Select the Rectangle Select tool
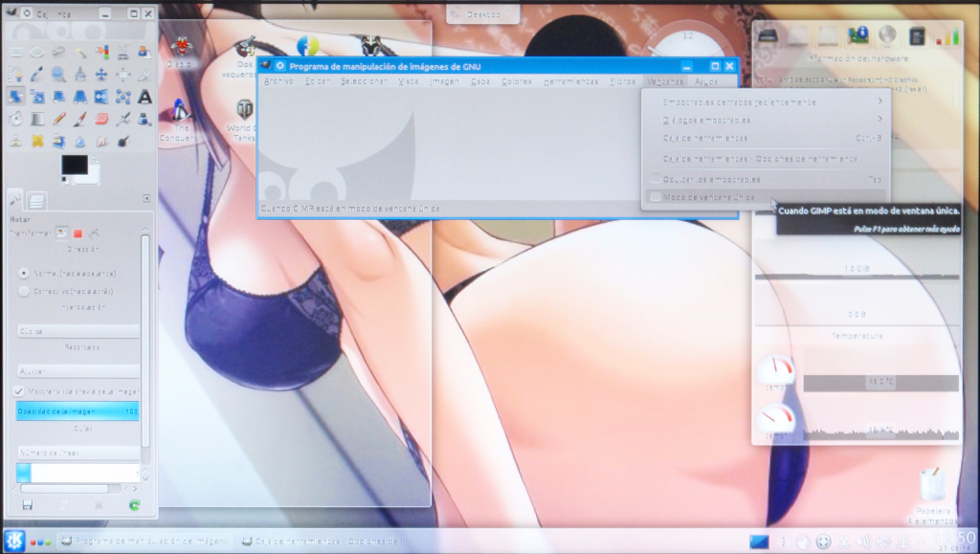 15,52
